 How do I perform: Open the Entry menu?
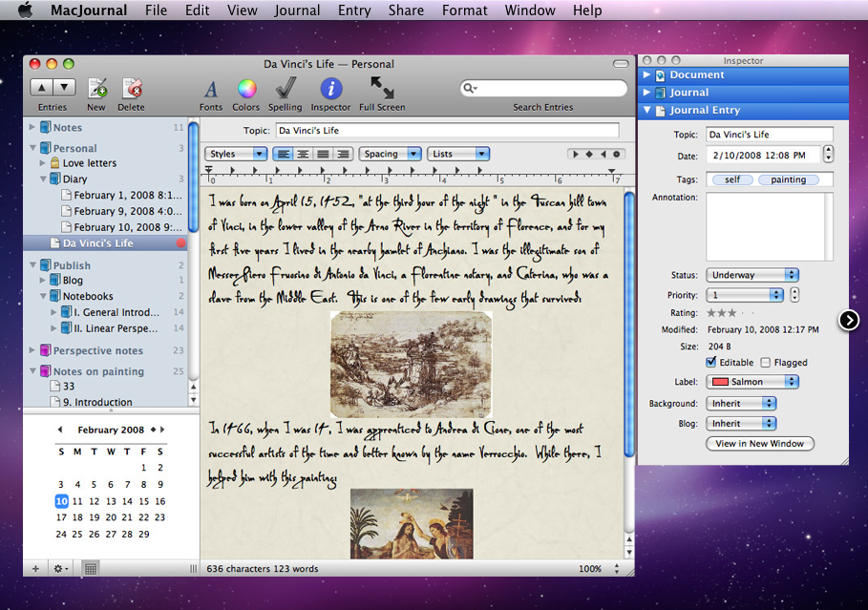tap(354, 10)
